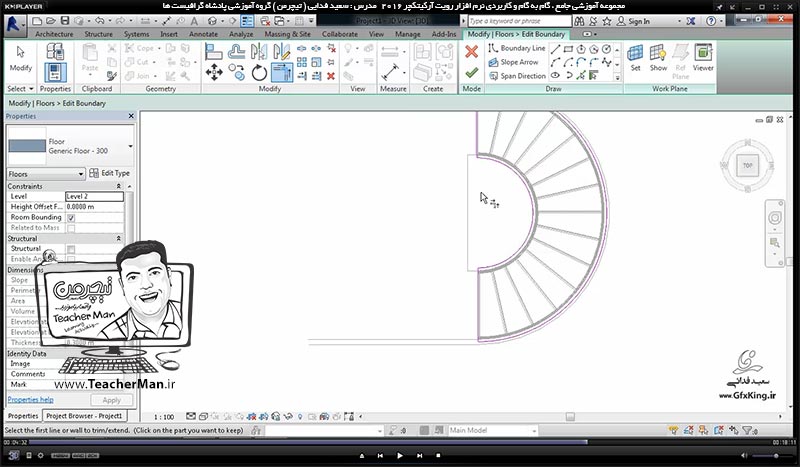This screenshot has width=800, height=467.
Task: Toggle the Structural checkbox
Action: pyautogui.click(x=71, y=249)
